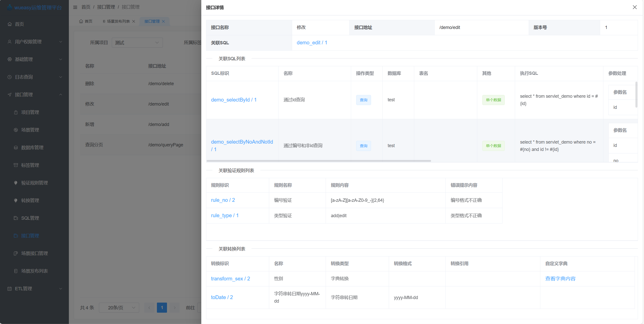Click the [a-zA-Z][a-zA-Z0-9_-]{2,64} rule content
The height and width of the screenshot is (324, 644).
[357, 200]
